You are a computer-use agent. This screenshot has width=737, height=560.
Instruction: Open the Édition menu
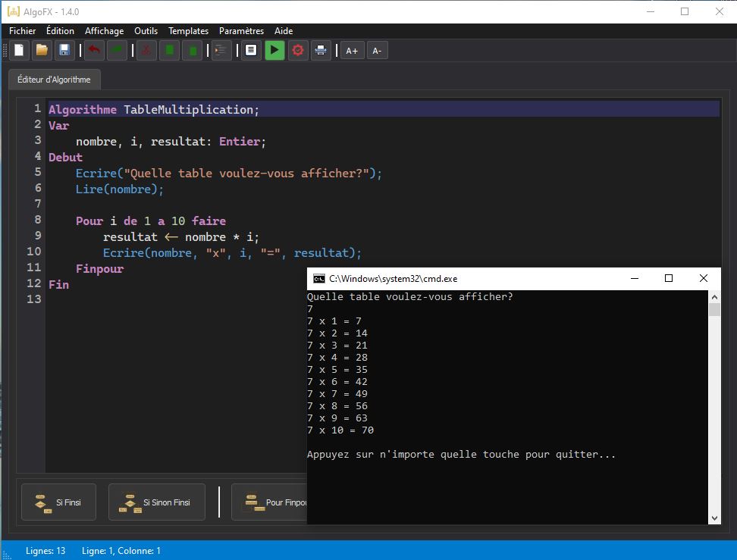(x=60, y=31)
